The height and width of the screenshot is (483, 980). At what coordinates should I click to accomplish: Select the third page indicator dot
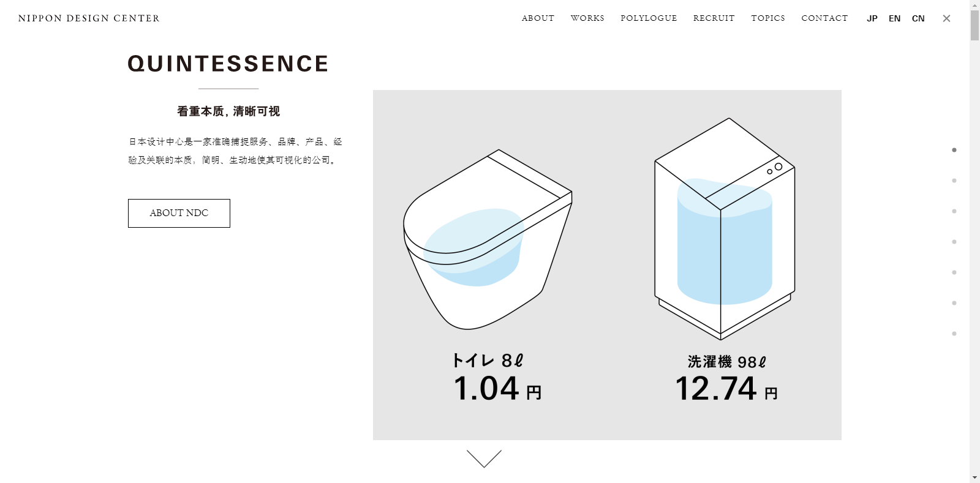point(954,211)
